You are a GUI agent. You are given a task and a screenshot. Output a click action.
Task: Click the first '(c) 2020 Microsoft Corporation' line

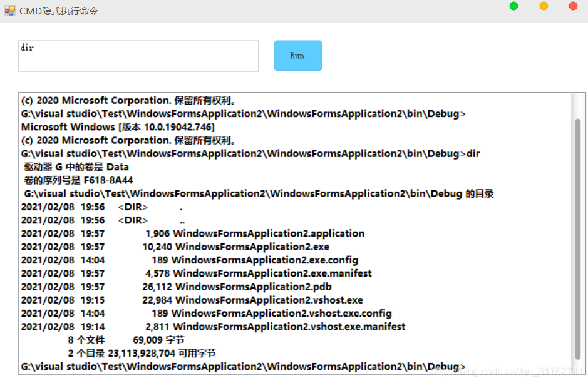128,100
